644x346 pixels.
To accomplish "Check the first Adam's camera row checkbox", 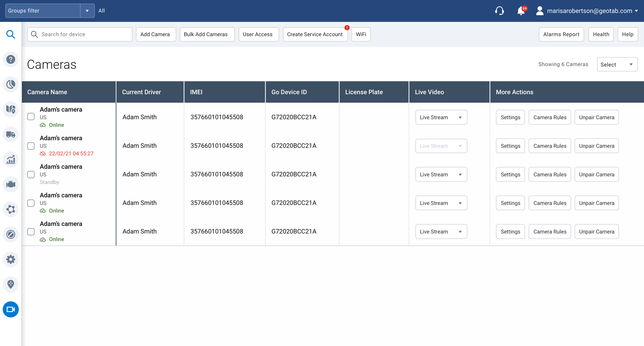I will (30, 117).
